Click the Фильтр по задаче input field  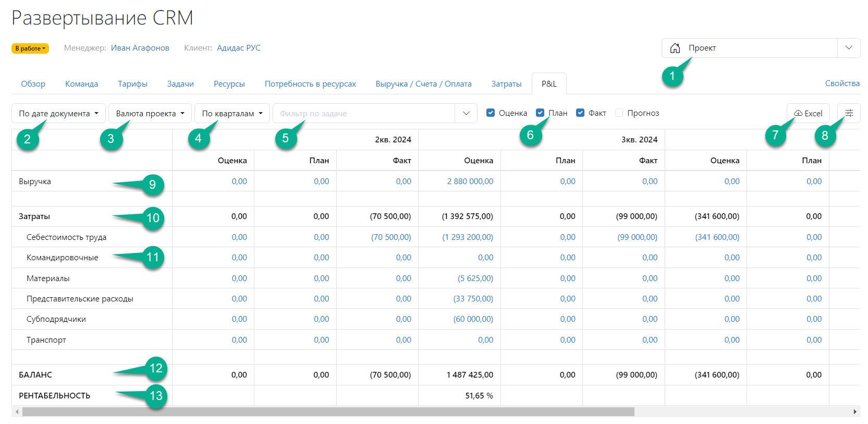coord(364,113)
